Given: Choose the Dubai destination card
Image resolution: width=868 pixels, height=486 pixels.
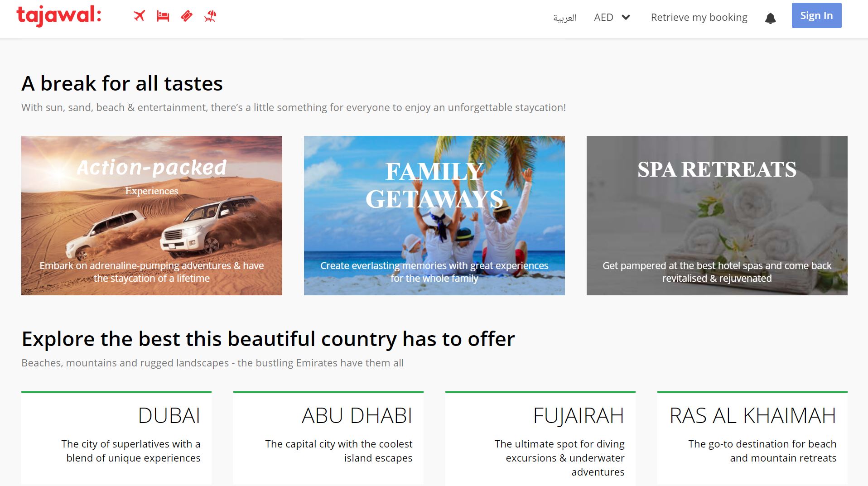Looking at the screenshot, I should pos(116,437).
